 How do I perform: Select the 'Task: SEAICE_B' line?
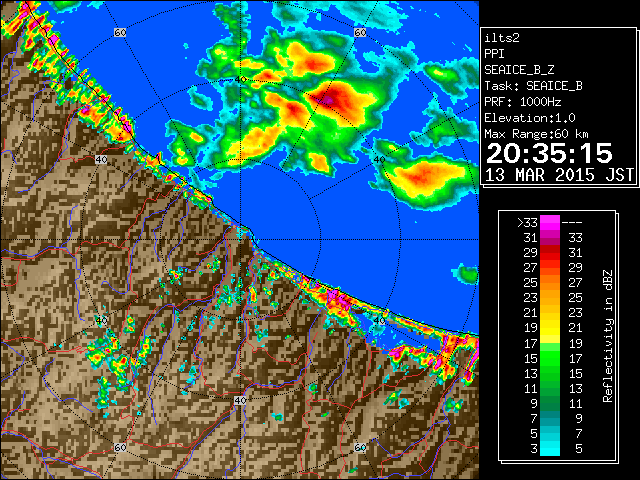[533, 86]
